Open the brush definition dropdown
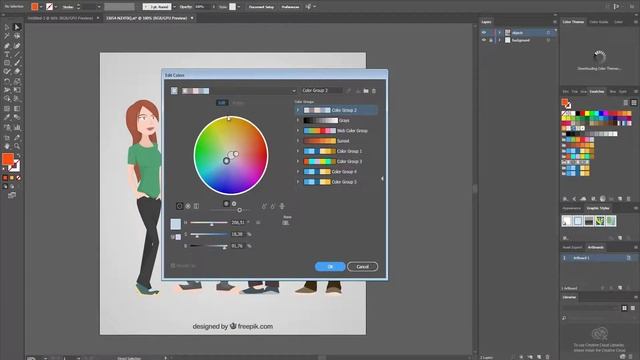Screen dimensions: 640x360 [x=174, y=7]
